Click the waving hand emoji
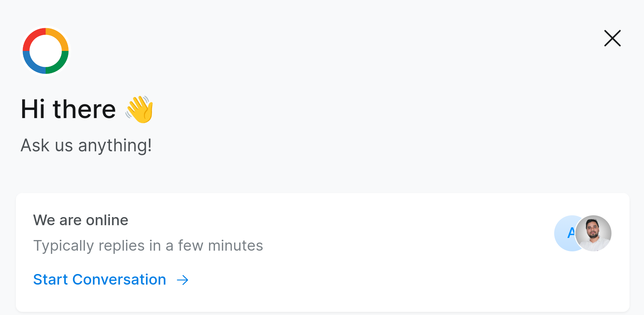Viewport: 644px width, 315px height. pos(140,109)
